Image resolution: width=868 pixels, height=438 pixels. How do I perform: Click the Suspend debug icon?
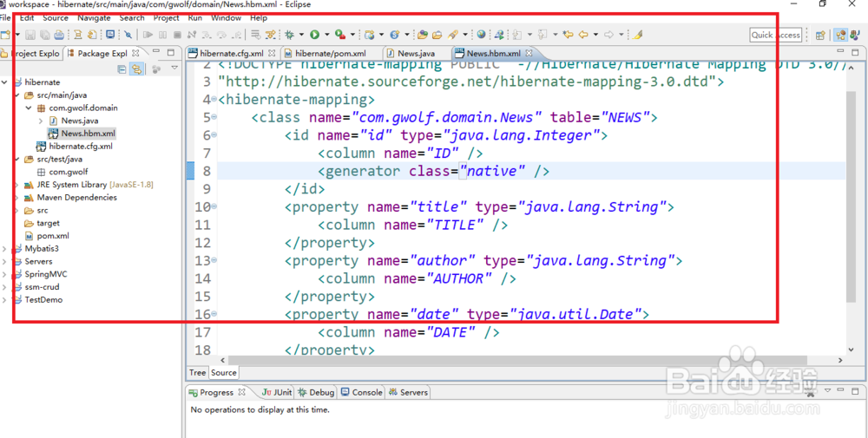163,35
